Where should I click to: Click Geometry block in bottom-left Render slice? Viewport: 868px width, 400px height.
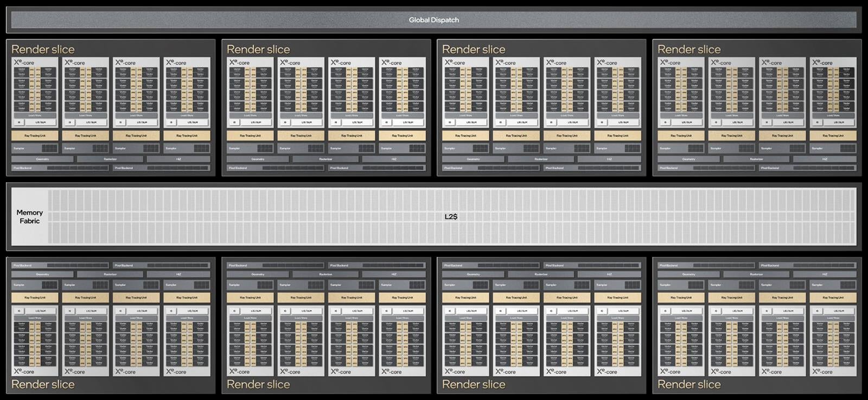click(42, 274)
